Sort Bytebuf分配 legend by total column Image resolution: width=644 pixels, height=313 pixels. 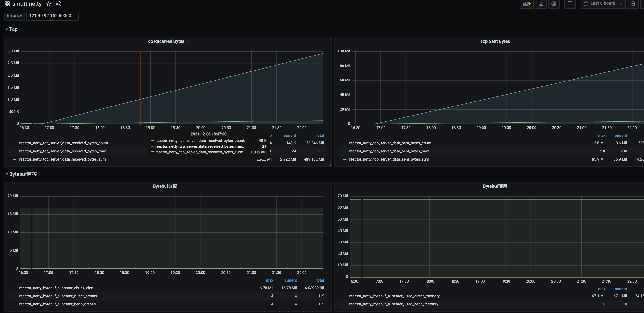point(320,280)
